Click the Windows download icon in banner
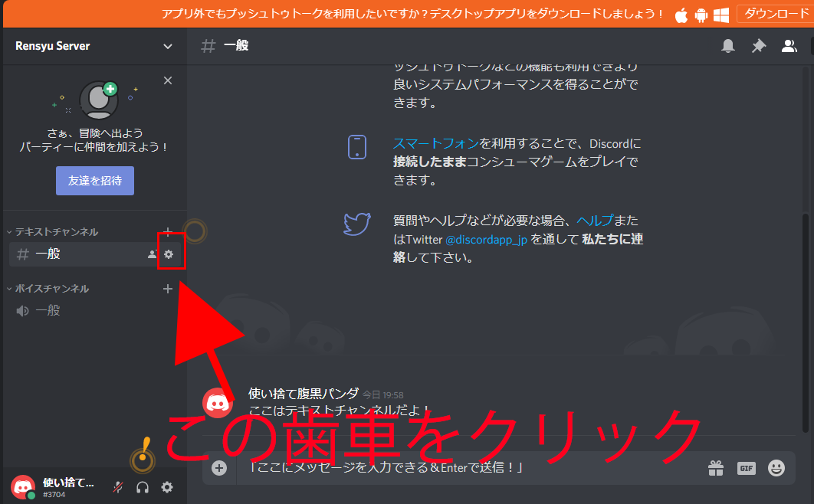This screenshot has width=814, height=504. tap(721, 15)
